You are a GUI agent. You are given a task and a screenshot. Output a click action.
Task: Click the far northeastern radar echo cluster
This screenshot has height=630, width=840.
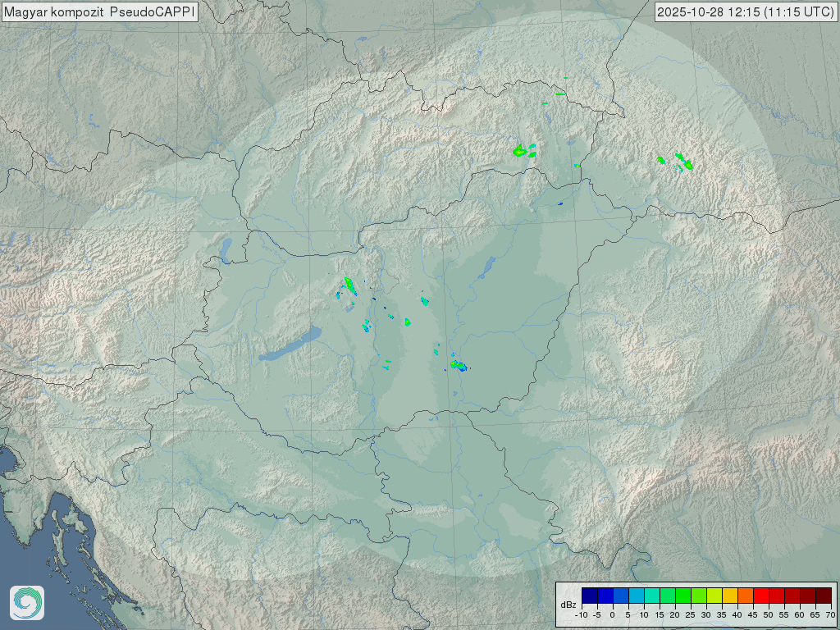[682, 161]
